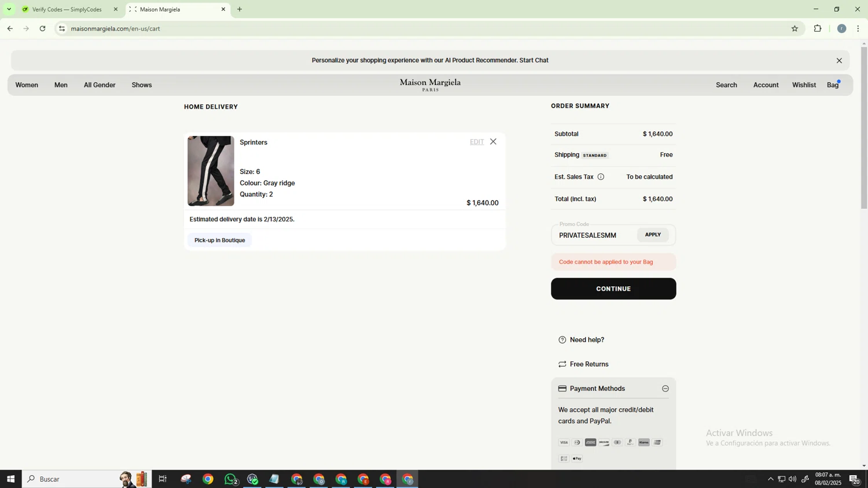868x488 pixels.
Task: Open the notification center with 20 badge
Action: click(x=854, y=479)
